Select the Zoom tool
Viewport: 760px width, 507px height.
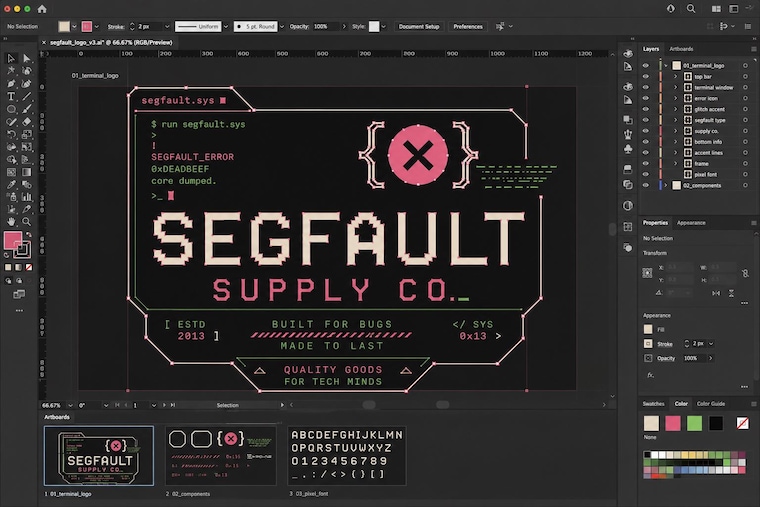[x=27, y=222]
